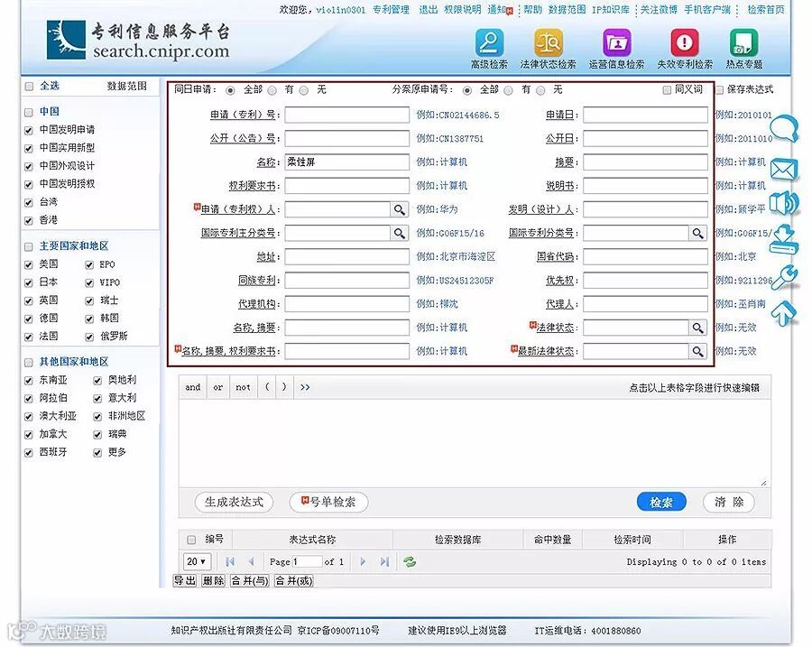Screen dimensions: 812x647
Task: Click blue 检索 search button
Action: pos(661,502)
